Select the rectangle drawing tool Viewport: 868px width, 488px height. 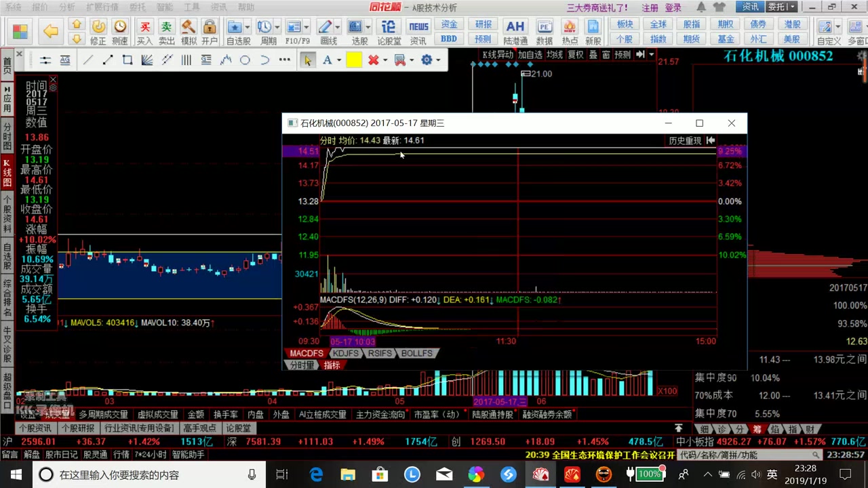click(127, 60)
